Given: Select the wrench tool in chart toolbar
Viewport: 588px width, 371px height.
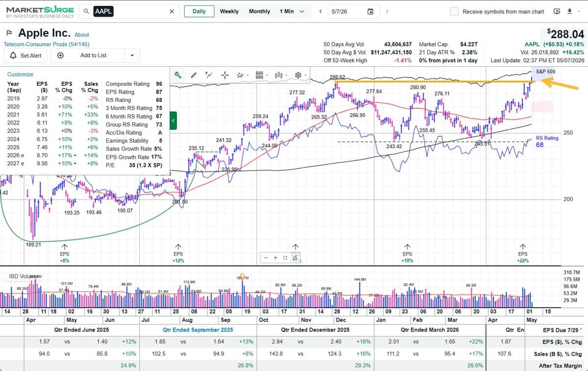Looking at the screenshot, I should point(178,75).
